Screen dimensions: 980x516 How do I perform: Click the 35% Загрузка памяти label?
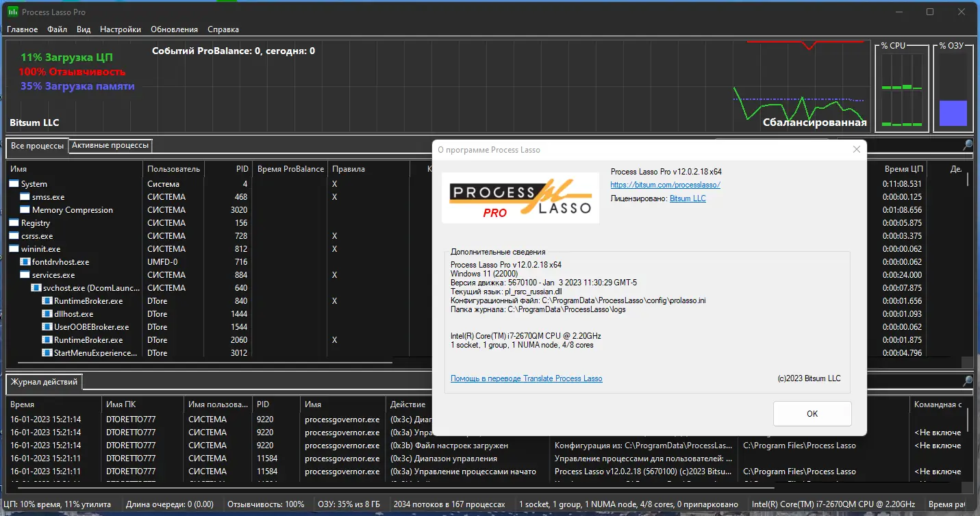click(x=77, y=86)
